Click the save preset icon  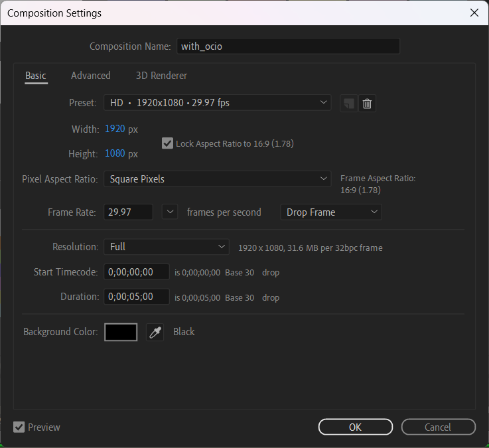click(x=348, y=104)
